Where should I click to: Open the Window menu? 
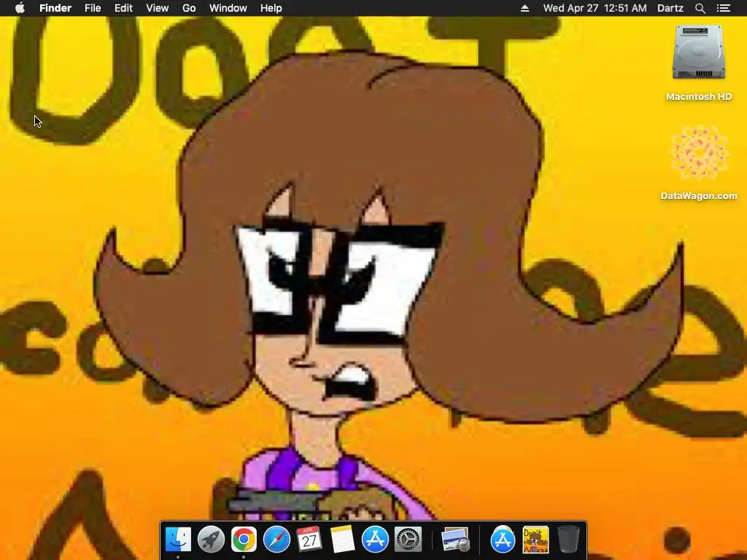coord(228,8)
